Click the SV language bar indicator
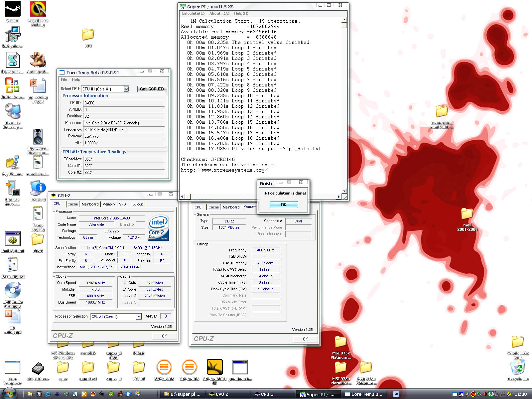Image resolution: width=532 pixels, height=399 pixels. 396,394
